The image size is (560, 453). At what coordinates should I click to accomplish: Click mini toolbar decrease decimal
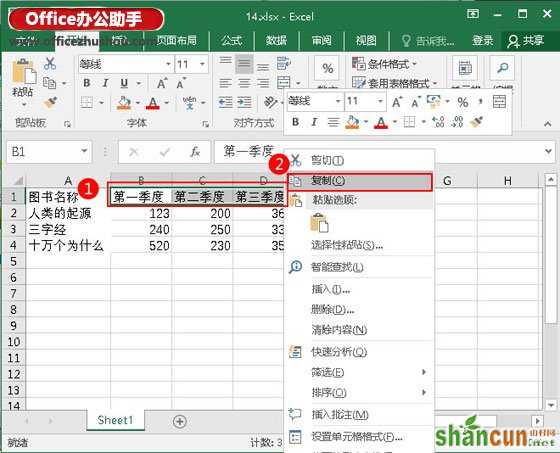click(457, 122)
